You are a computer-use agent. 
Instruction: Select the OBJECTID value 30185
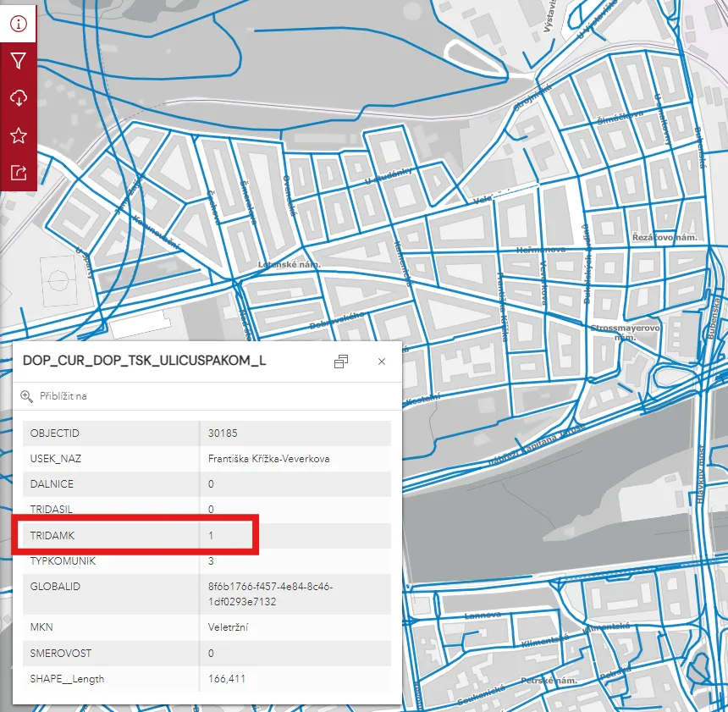pos(222,433)
